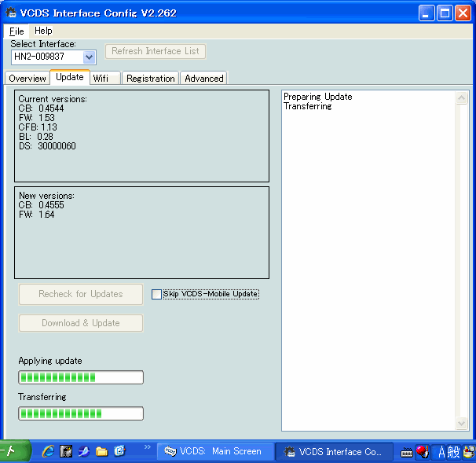Click the log scrollbar up arrow
This screenshot has height=463, width=476.
461,97
